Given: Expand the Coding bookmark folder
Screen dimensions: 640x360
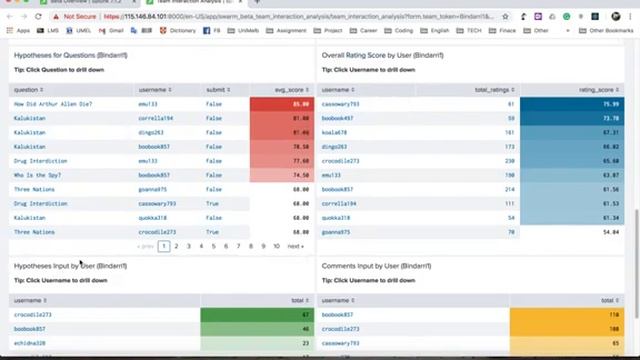Looking at the screenshot, I should pyautogui.click(x=399, y=31).
